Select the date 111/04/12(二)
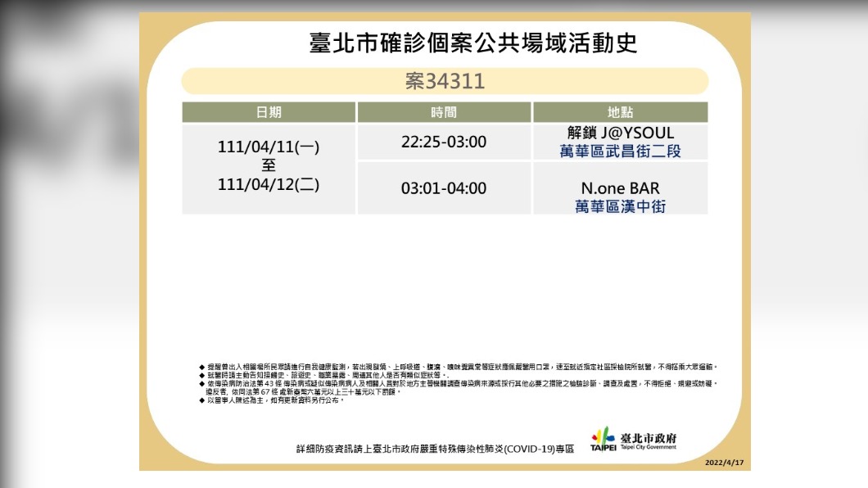This screenshot has width=868, height=488. point(269,184)
